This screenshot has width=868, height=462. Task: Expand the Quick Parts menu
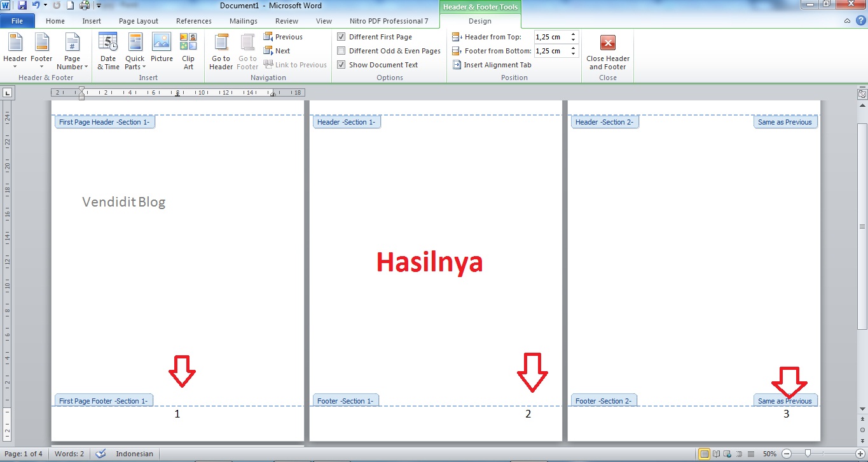coord(135,51)
